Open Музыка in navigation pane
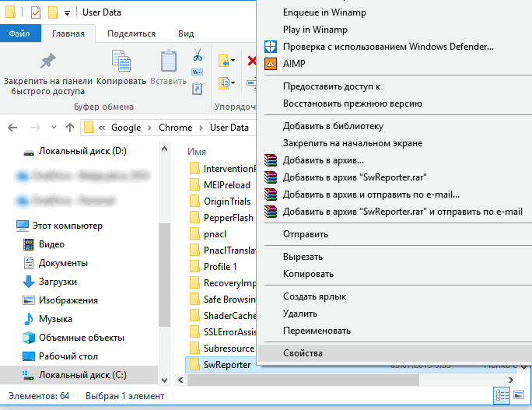Image resolution: width=532 pixels, height=410 pixels. click(x=55, y=319)
